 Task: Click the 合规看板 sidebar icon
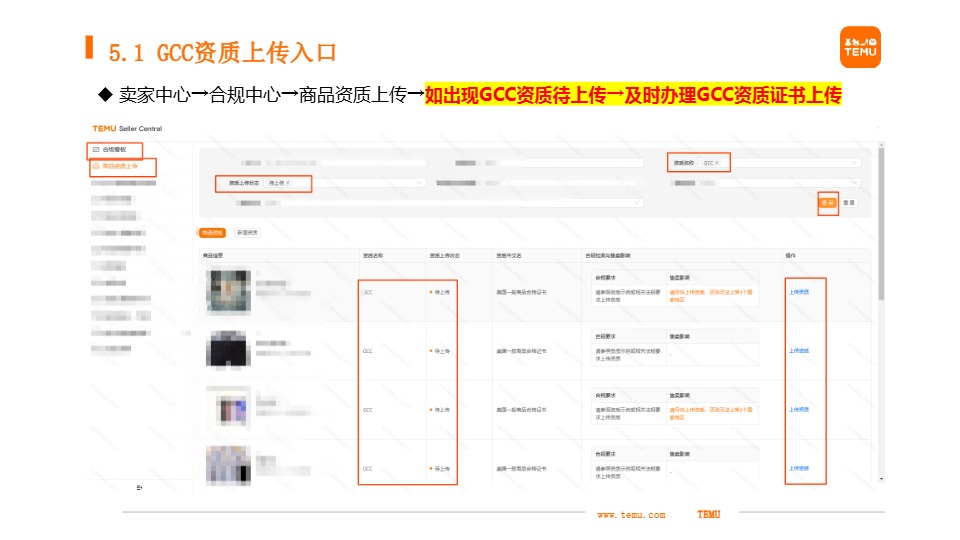tap(96, 149)
